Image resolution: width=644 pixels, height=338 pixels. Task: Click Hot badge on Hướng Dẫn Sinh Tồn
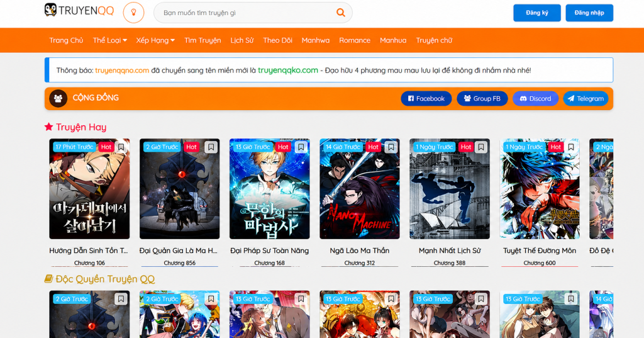pos(106,147)
